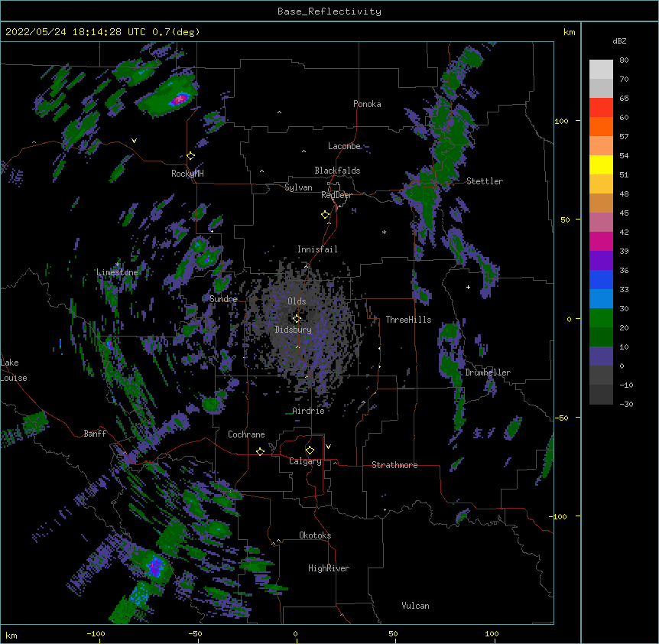Screen dimensions: 659x644
Task: Click the yellow marker south of Cochrane
Action: (x=260, y=451)
